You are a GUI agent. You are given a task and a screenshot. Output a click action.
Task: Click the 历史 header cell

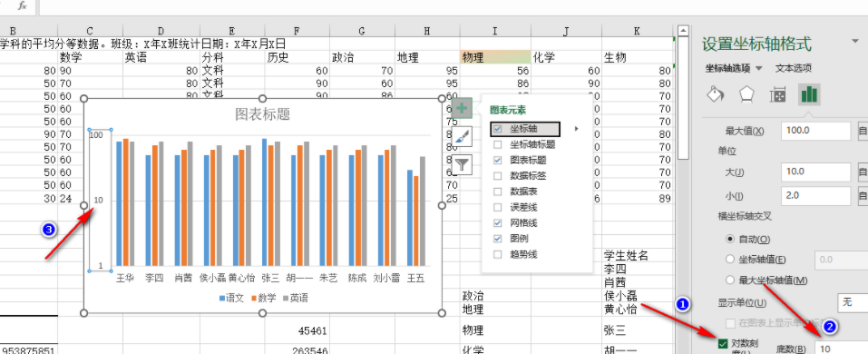(x=297, y=57)
